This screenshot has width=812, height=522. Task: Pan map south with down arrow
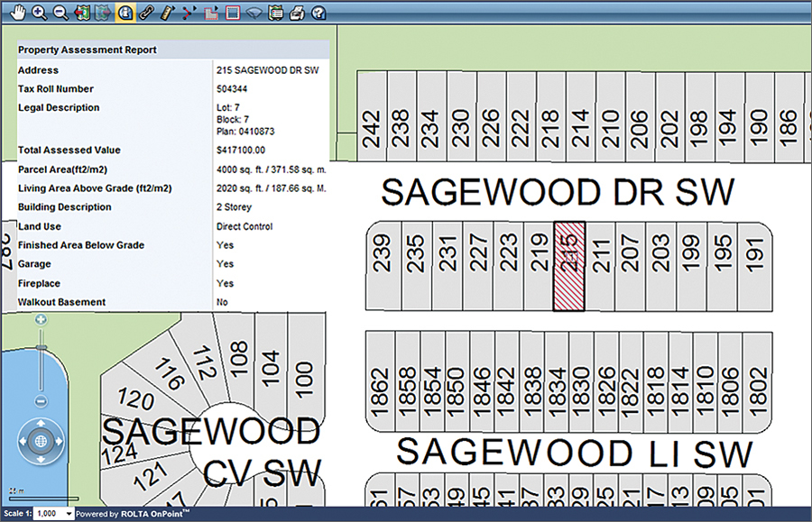coord(41,459)
